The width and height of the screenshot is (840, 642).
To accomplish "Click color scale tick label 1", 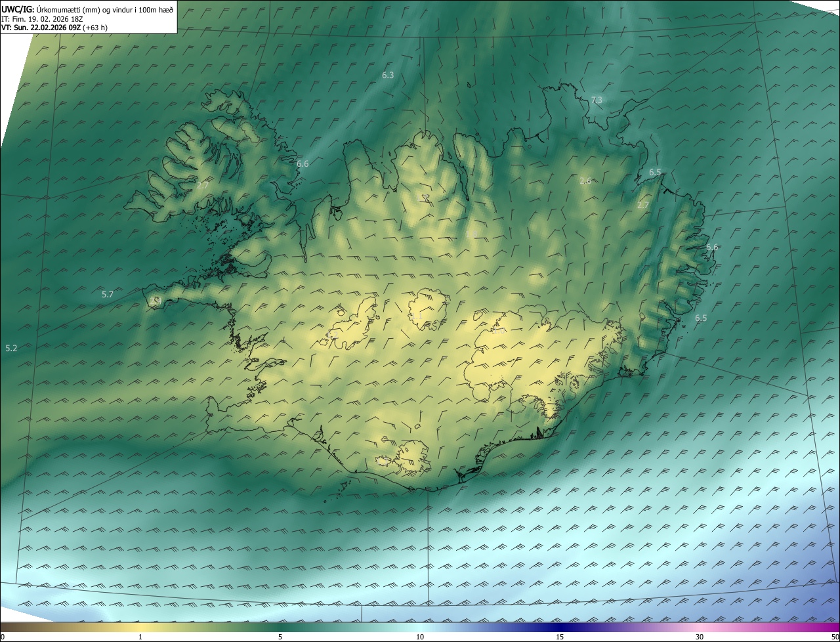I will (140, 637).
